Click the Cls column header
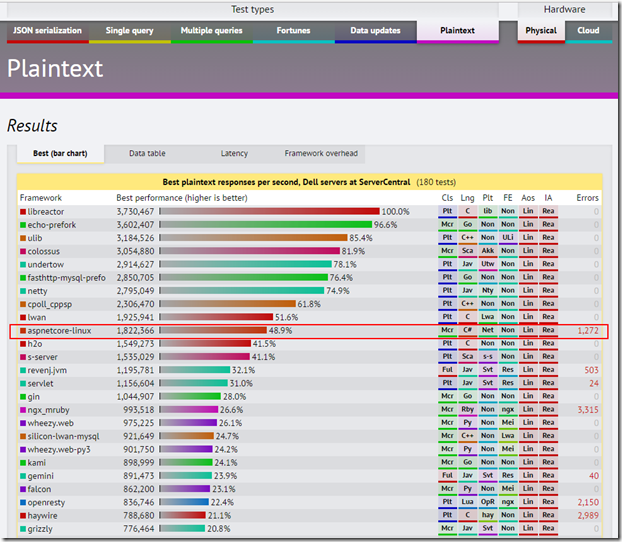 447,198
